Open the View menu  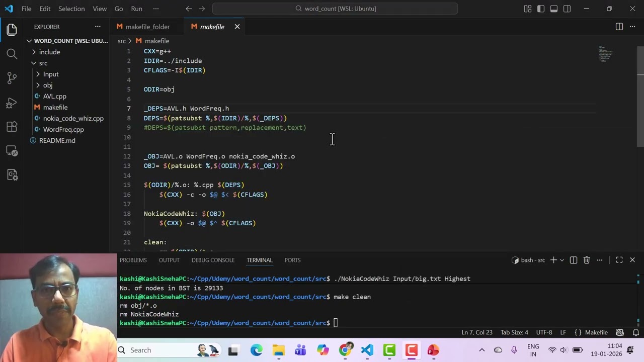pyautogui.click(x=100, y=9)
